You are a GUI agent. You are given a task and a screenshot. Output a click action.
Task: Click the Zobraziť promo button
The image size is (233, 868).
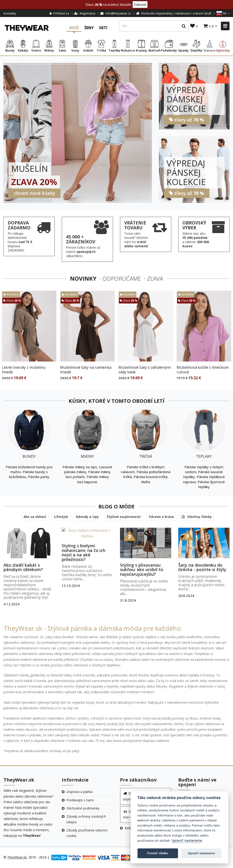tap(140, 5)
